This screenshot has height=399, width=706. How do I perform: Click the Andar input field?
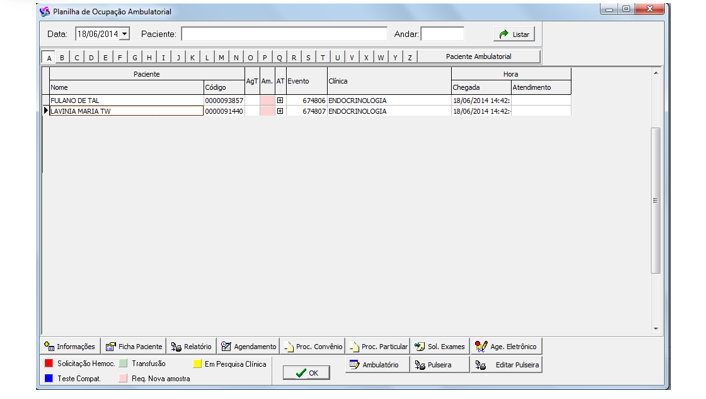(442, 34)
